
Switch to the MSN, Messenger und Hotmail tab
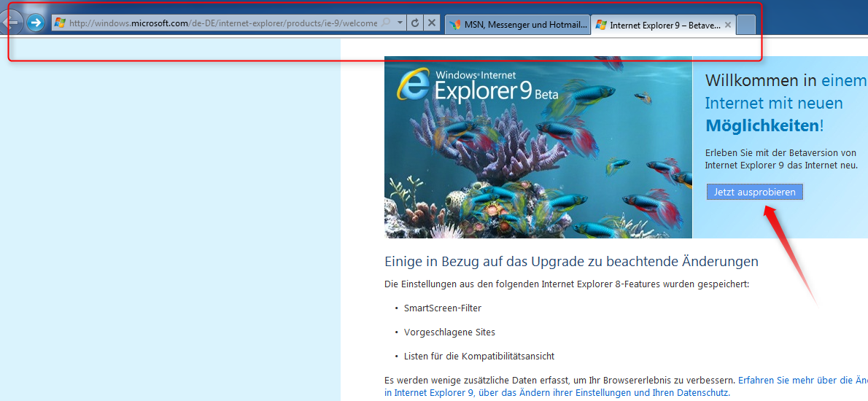point(518,25)
